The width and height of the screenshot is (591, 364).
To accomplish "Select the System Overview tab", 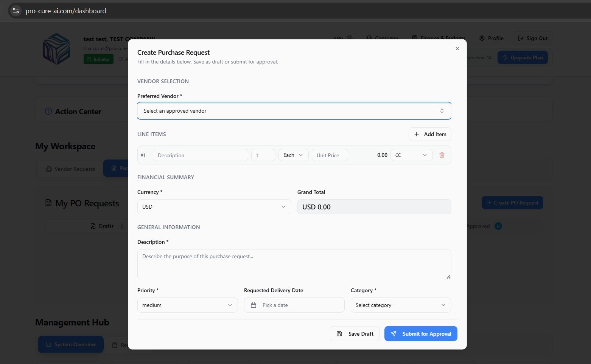I will coord(70,344).
